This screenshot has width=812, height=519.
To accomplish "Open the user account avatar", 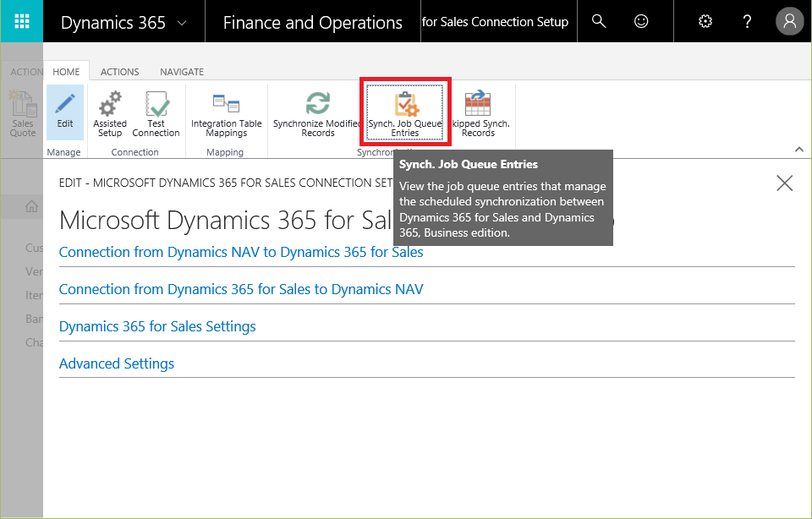I will point(789,21).
